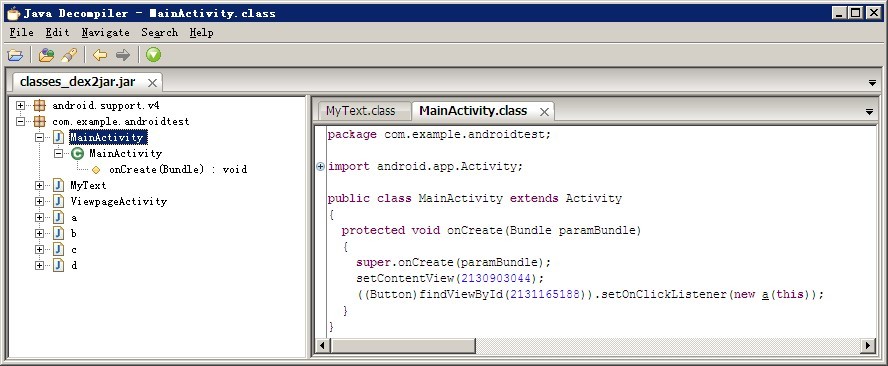Close the classes_dex2jar.jar tab

tap(152, 83)
